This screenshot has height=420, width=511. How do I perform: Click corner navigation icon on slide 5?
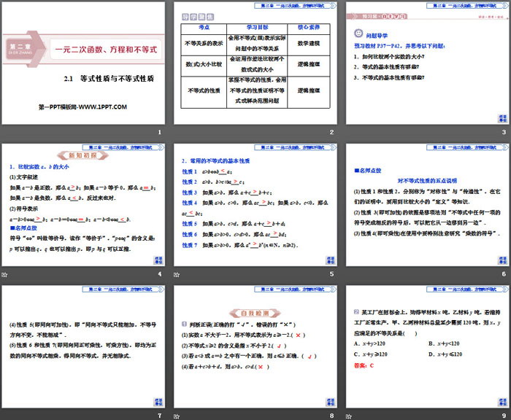(x=331, y=260)
